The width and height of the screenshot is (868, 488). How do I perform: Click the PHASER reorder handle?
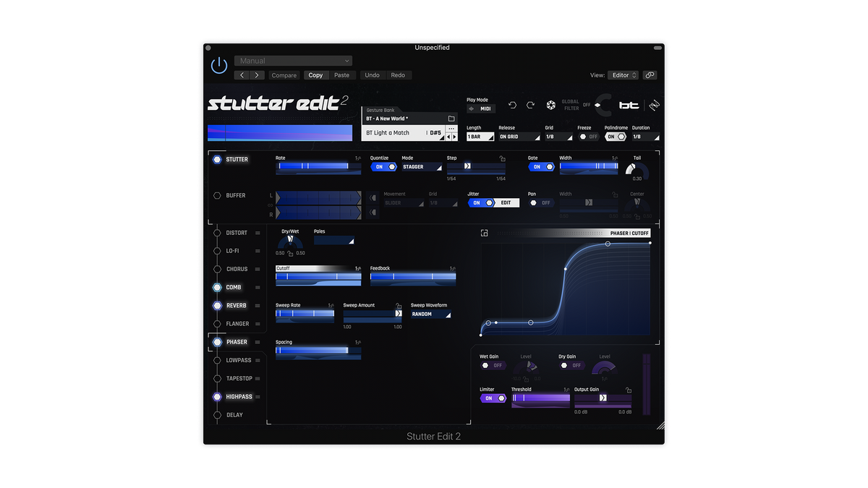click(x=258, y=342)
